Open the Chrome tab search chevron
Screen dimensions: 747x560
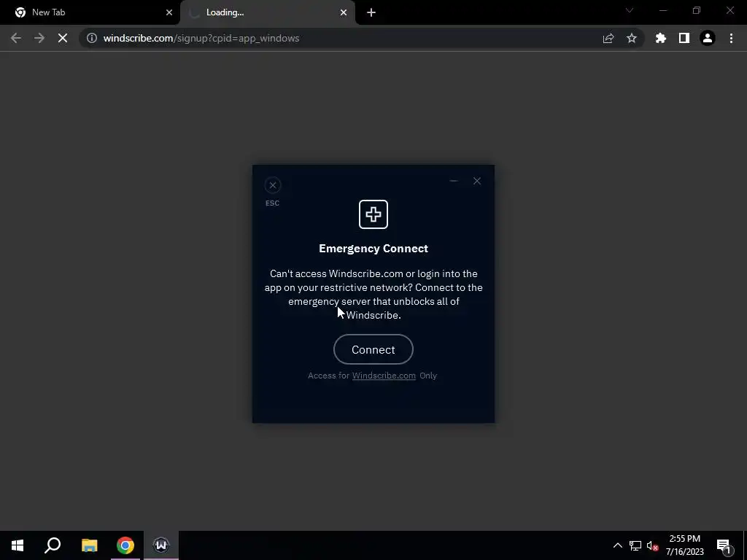(x=630, y=10)
